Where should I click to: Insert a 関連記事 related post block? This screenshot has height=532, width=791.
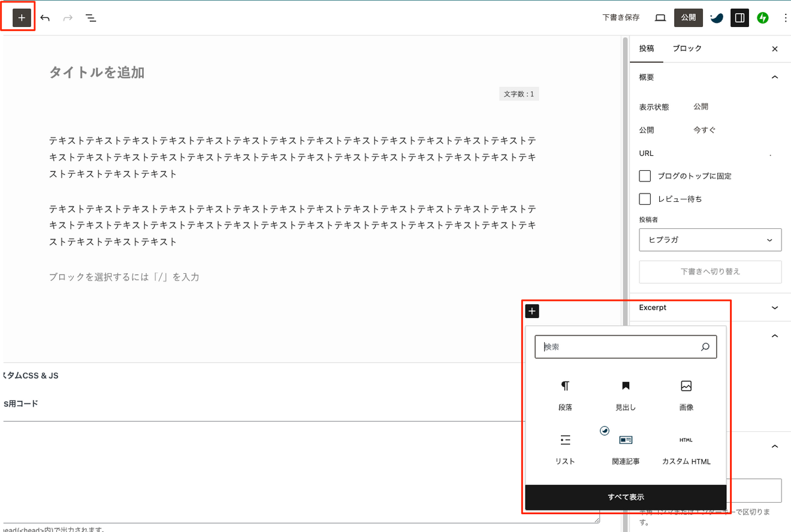tap(626, 449)
